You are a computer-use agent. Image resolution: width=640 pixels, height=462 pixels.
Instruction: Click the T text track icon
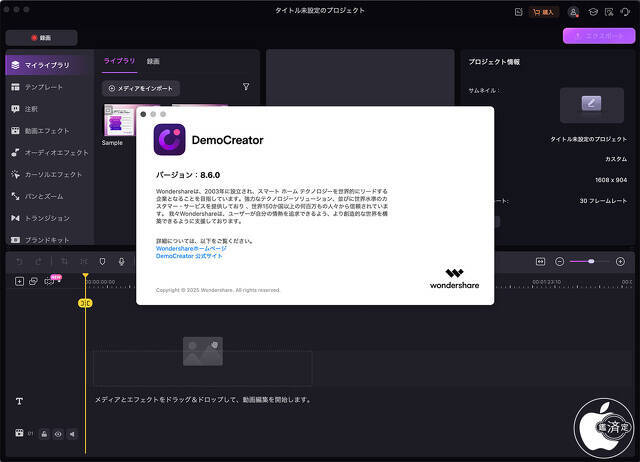click(x=19, y=401)
